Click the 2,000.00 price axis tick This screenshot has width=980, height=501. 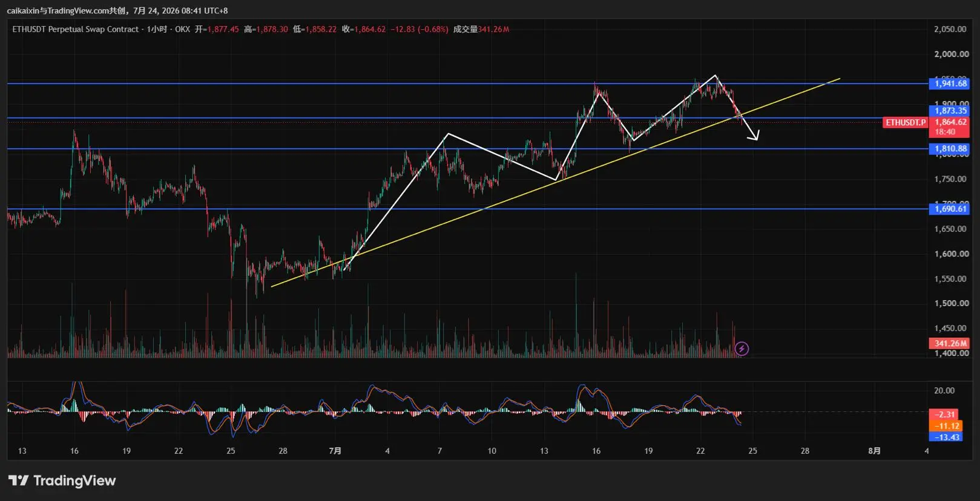951,54
